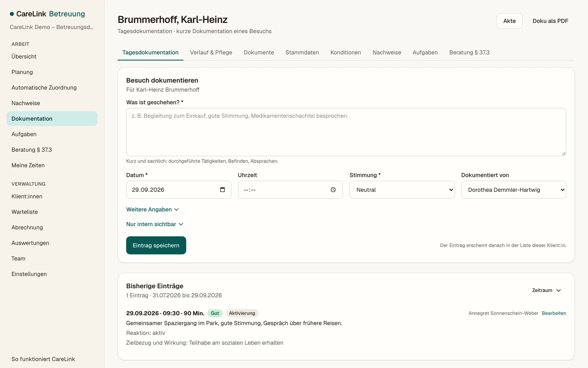Open Planung in the sidebar
This screenshot has height=368, width=588.
coord(52,72)
